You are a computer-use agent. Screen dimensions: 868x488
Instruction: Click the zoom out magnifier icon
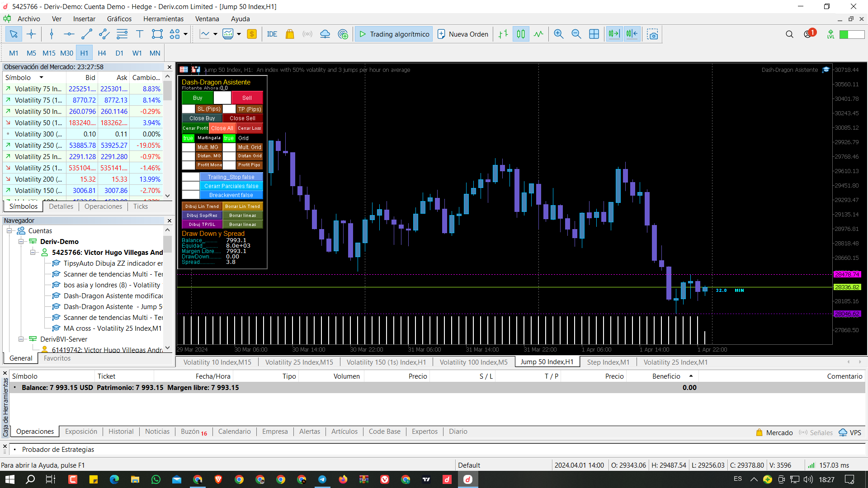(x=576, y=34)
